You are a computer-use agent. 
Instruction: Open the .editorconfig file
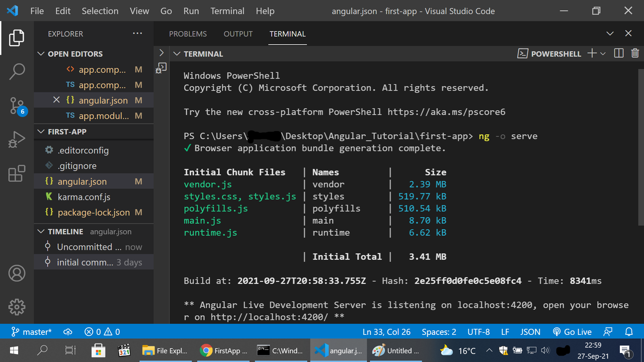coord(94,150)
